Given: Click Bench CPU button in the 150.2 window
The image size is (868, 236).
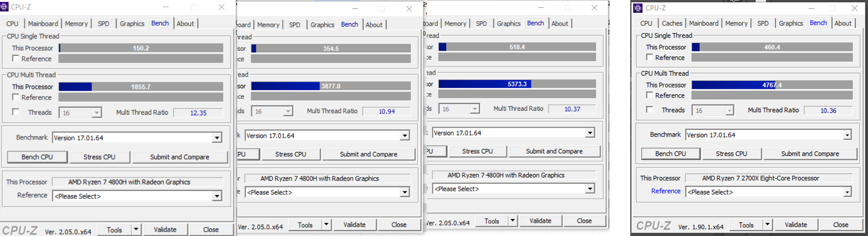Looking at the screenshot, I should tap(37, 157).
